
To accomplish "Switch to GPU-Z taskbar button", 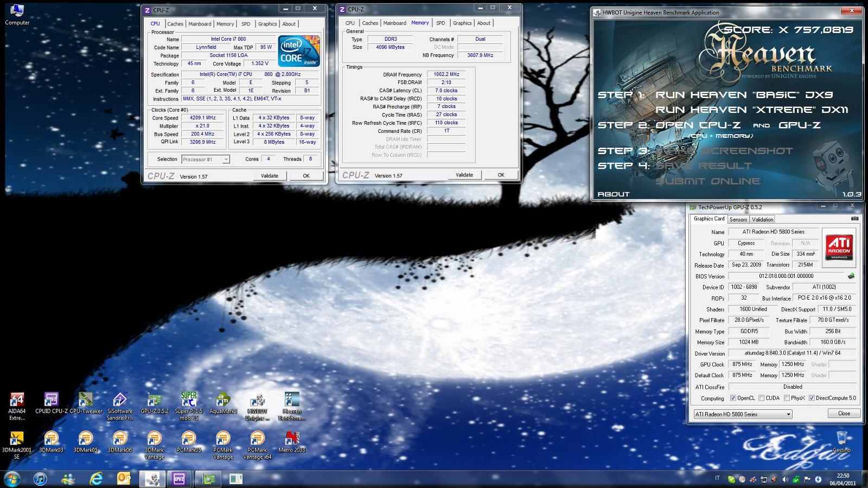I will (209, 479).
